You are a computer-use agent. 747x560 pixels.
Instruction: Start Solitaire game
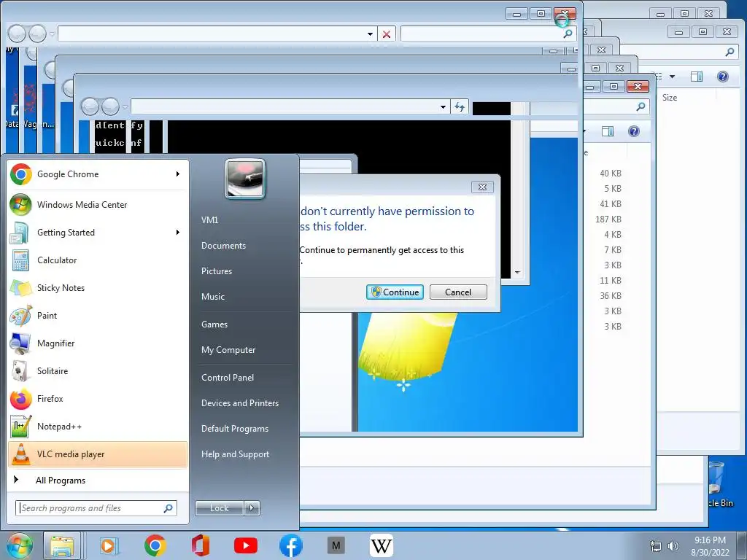[98, 371]
